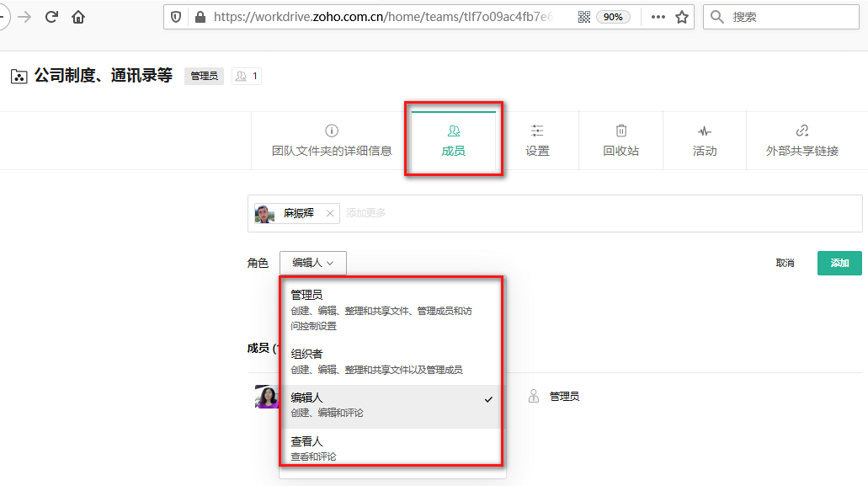Open the 角色 dropdown showing 编辑人
This screenshot has height=486, width=868.
[x=312, y=262]
